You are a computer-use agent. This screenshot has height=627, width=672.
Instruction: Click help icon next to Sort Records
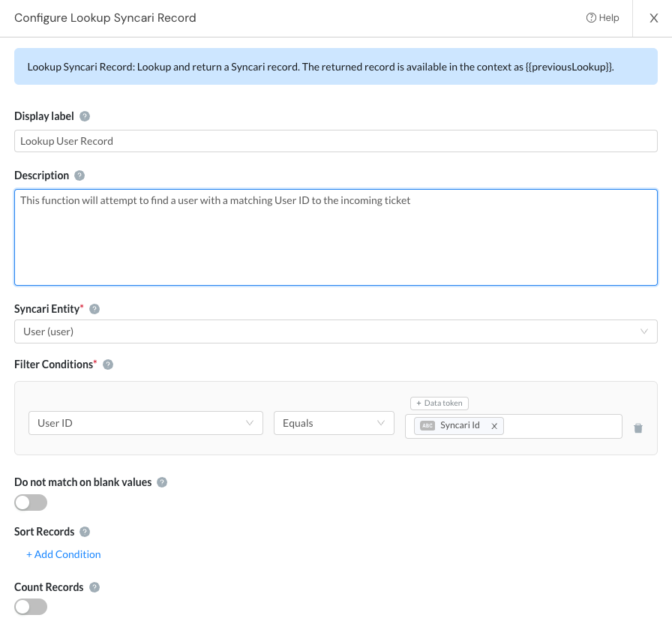pyautogui.click(x=85, y=532)
